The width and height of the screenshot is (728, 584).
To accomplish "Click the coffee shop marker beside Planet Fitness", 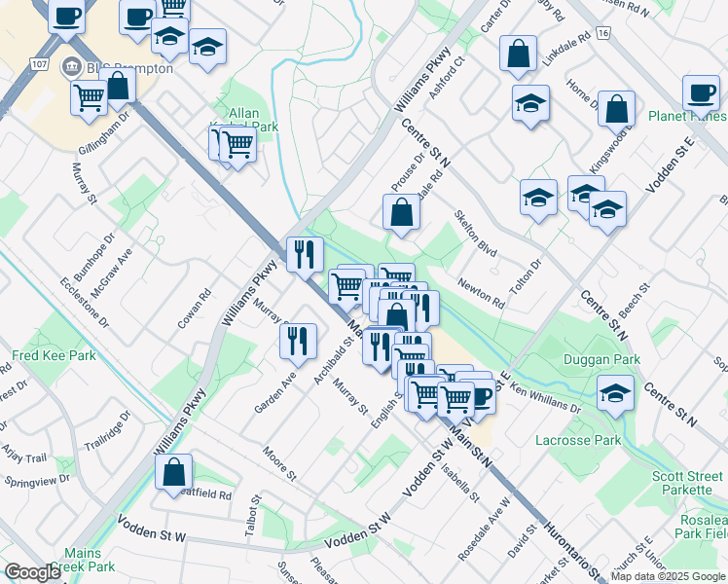I will point(700,92).
